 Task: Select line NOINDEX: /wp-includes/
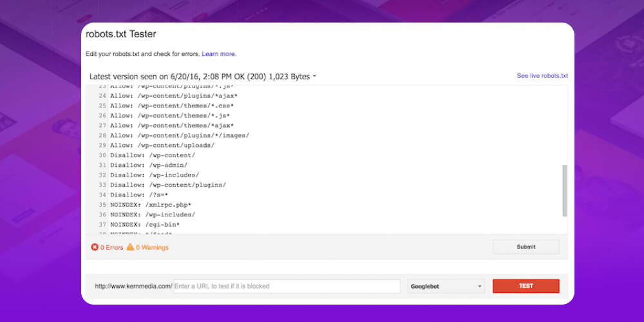[153, 214]
